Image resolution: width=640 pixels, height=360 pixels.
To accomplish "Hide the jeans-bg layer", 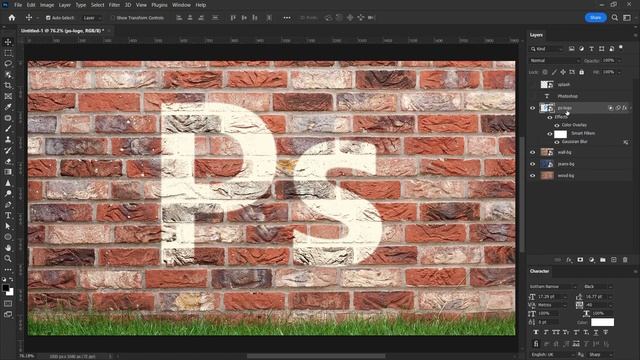I will click(533, 164).
